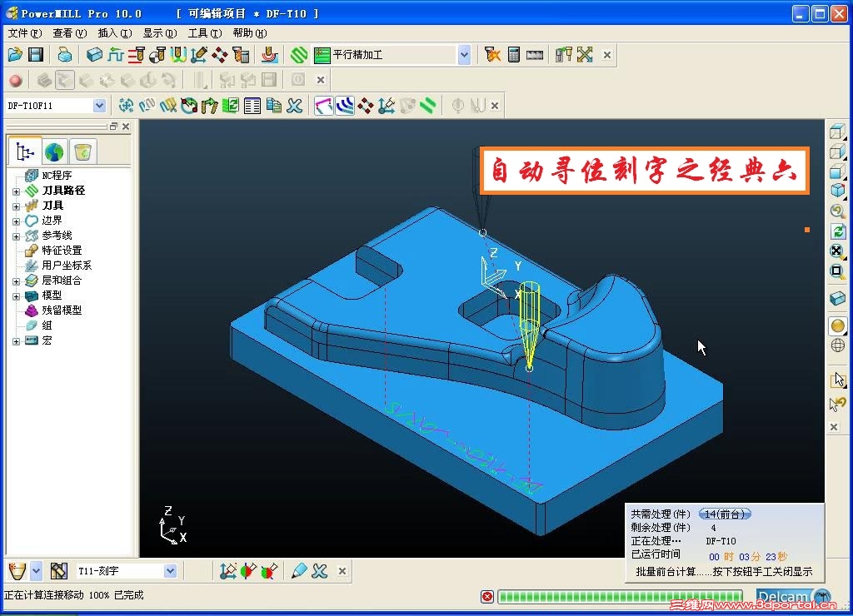Click the copy toolpath icon
This screenshot has width=853, height=616.
[273, 106]
